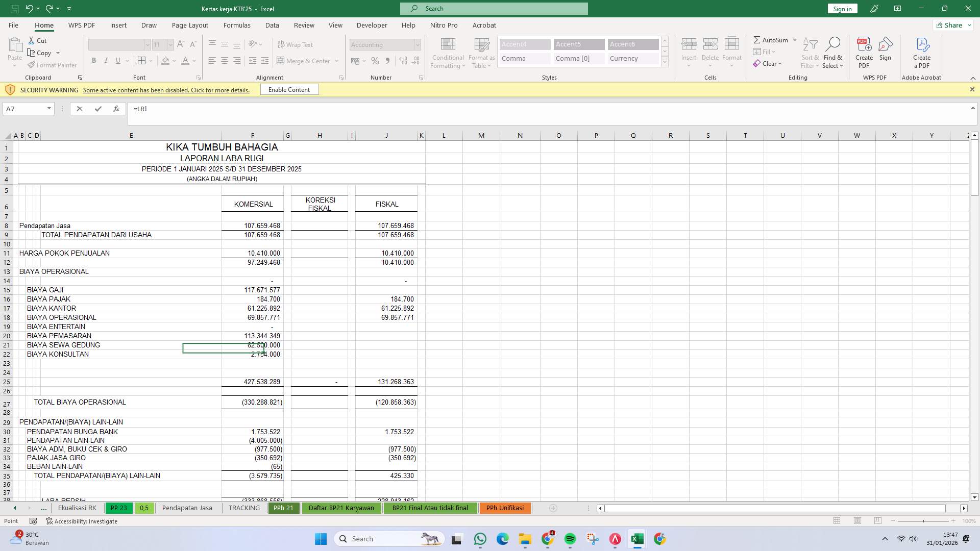Click the Sign in button

click(x=841, y=8)
